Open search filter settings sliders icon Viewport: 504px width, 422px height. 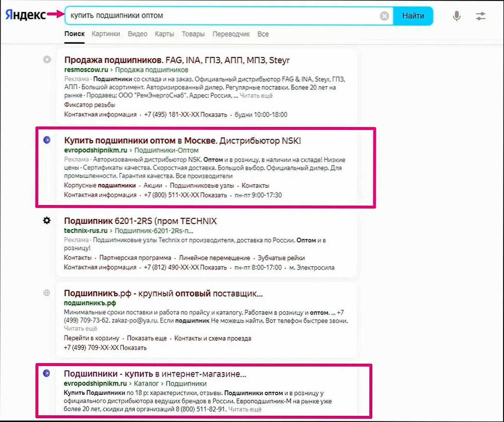[x=481, y=16]
